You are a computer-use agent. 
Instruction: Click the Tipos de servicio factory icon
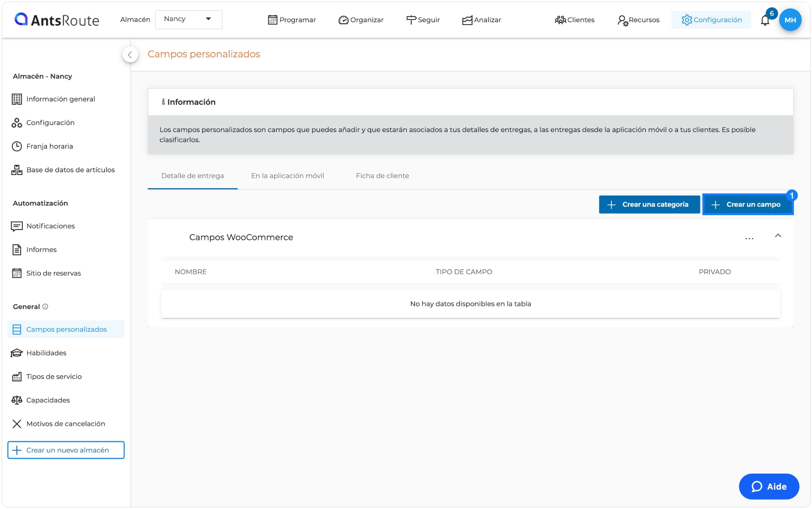tap(17, 377)
